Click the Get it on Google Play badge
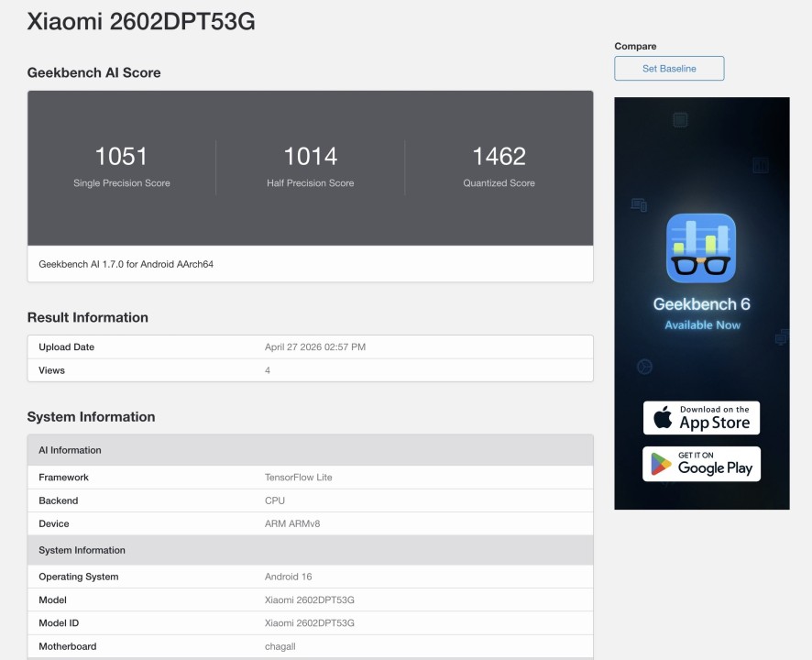 click(701, 464)
